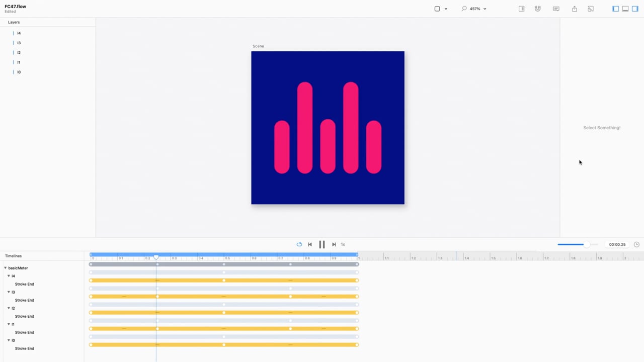Adjust the timeline zoom slider
The image size is (644, 362).
(587, 244)
